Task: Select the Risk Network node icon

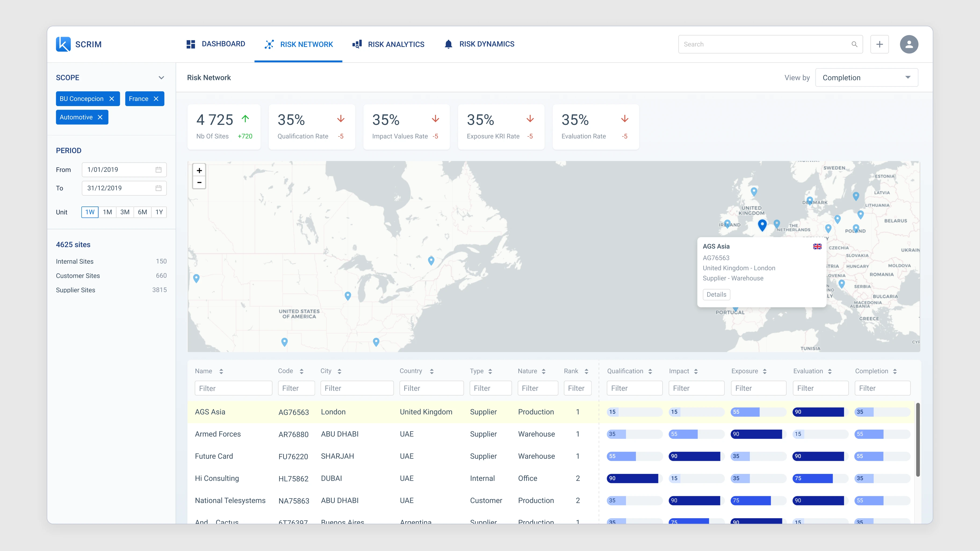Action: click(269, 44)
